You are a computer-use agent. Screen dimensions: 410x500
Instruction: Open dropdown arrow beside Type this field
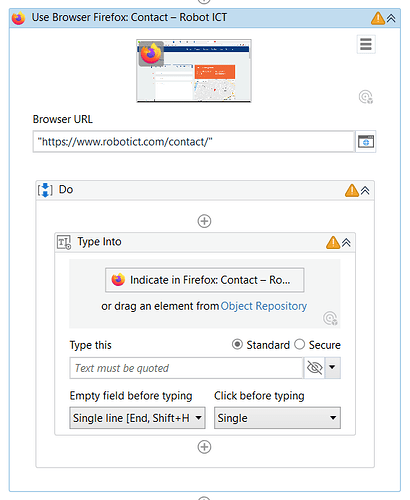pyautogui.click(x=332, y=368)
